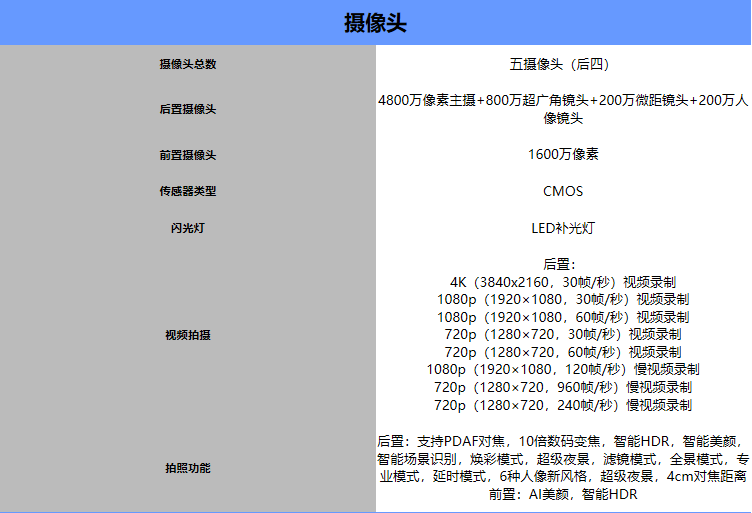Select the 后置摄像头 row label
The height and width of the screenshot is (513, 752).
coord(188,109)
